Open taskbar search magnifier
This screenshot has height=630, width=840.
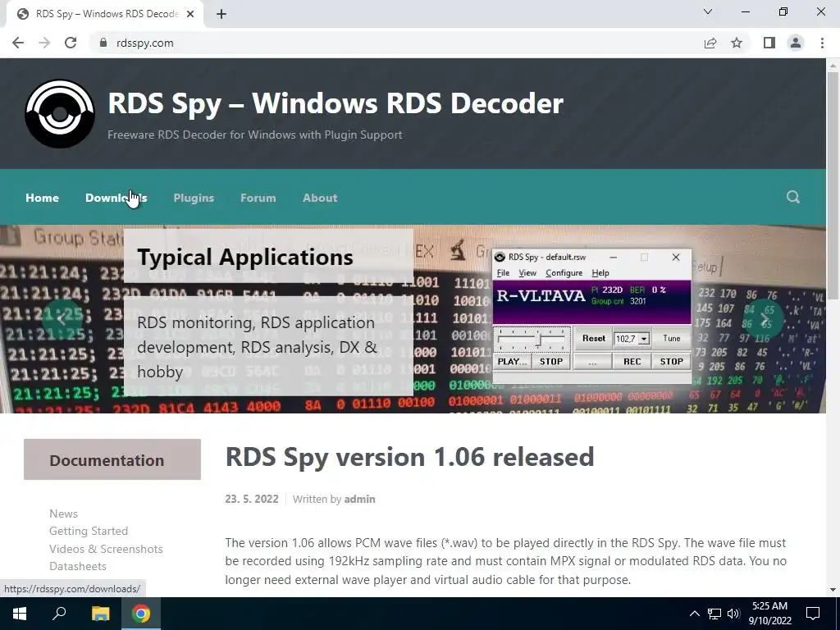click(59, 614)
